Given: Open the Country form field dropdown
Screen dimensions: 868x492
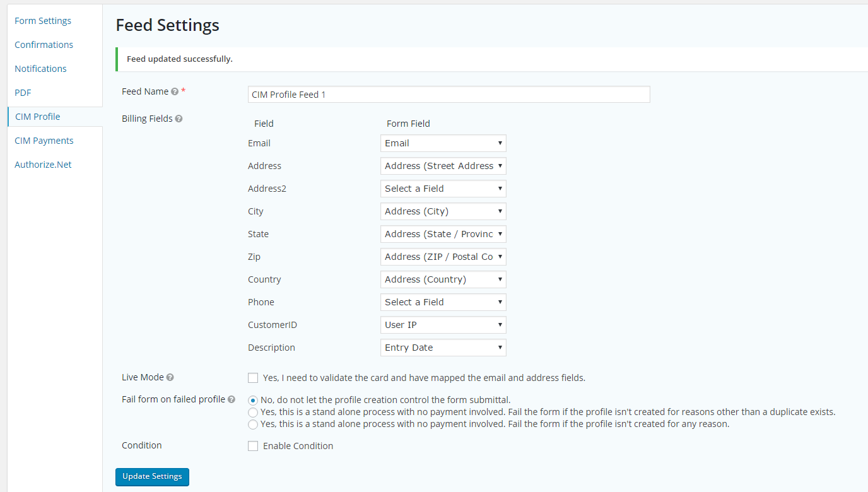Looking at the screenshot, I should tap(443, 279).
